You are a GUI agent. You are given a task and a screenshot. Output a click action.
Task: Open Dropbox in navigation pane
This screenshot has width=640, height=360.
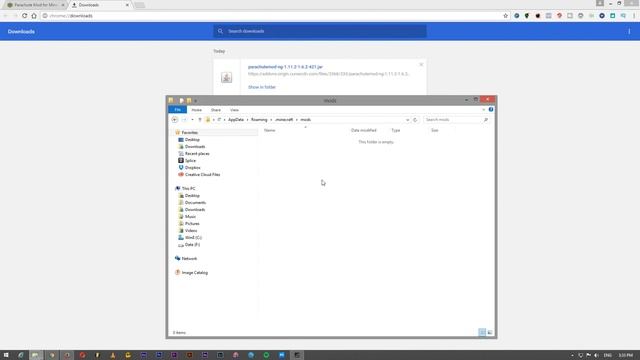click(x=193, y=167)
